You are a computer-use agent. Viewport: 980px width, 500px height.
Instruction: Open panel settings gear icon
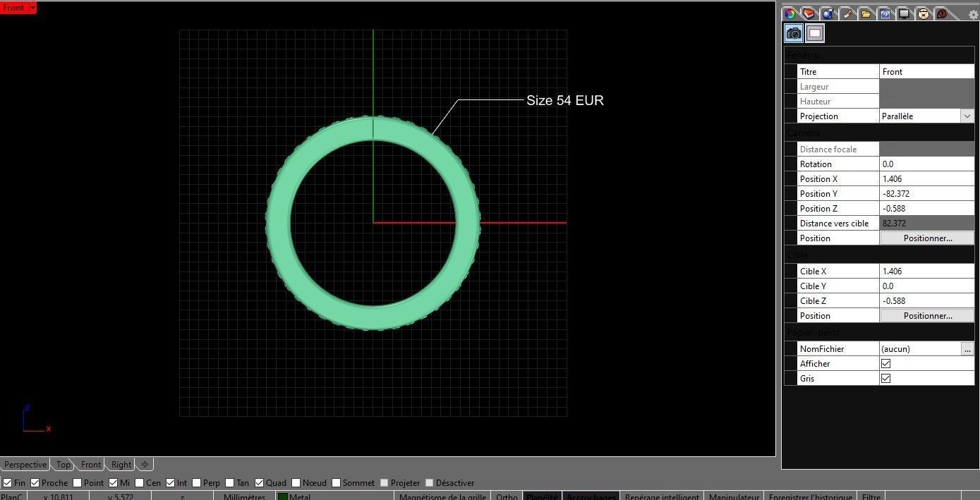[x=974, y=15]
